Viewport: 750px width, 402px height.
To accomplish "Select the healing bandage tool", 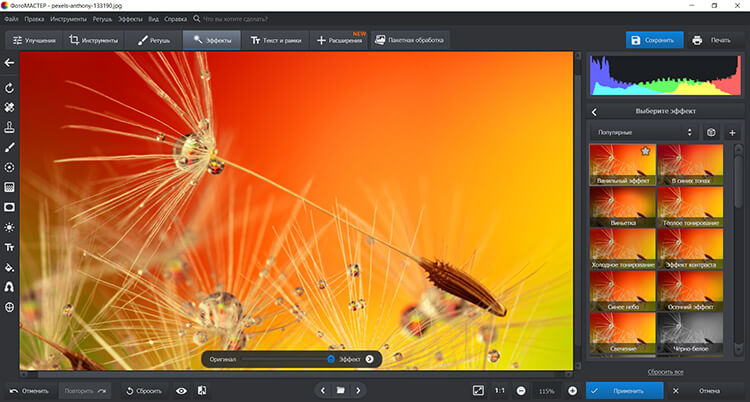I will pos(9,107).
